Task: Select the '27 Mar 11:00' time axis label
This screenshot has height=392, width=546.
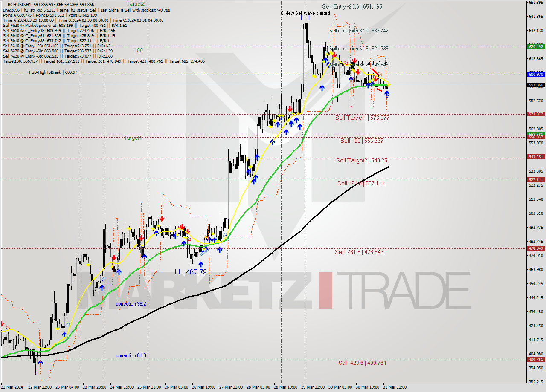Action: pyautogui.click(x=231, y=388)
